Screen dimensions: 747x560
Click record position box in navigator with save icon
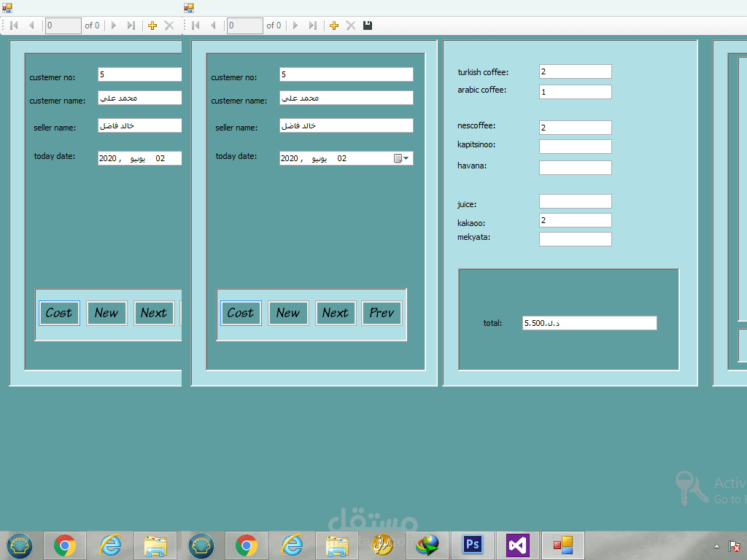click(x=245, y=26)
